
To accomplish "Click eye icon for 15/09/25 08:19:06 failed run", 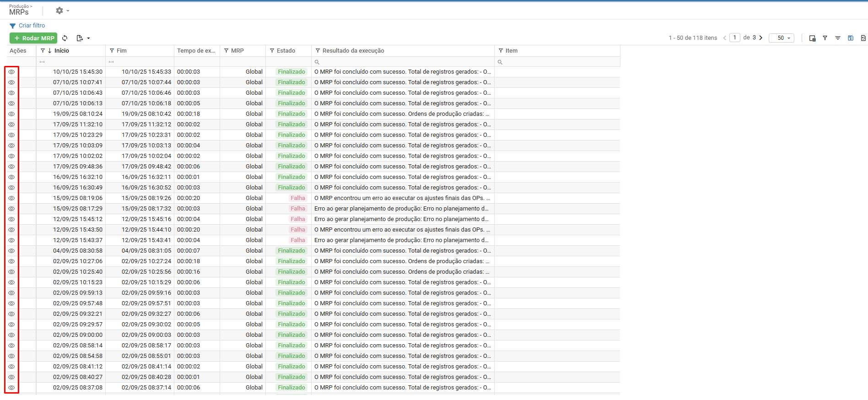I will pyautogui.click(x=12, y=198).
